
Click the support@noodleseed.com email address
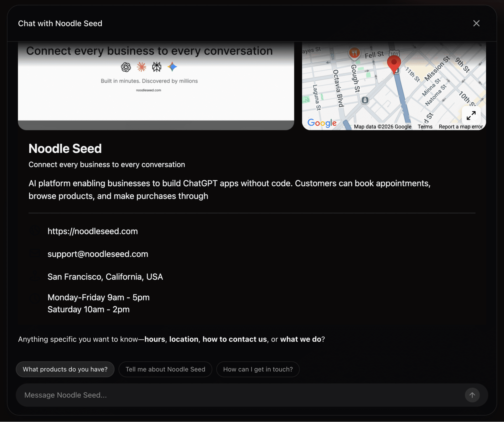tap(98, 254)
